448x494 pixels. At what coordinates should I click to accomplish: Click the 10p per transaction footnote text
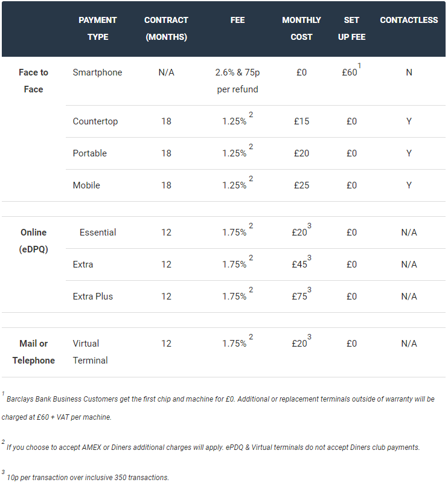click(88, 477)
